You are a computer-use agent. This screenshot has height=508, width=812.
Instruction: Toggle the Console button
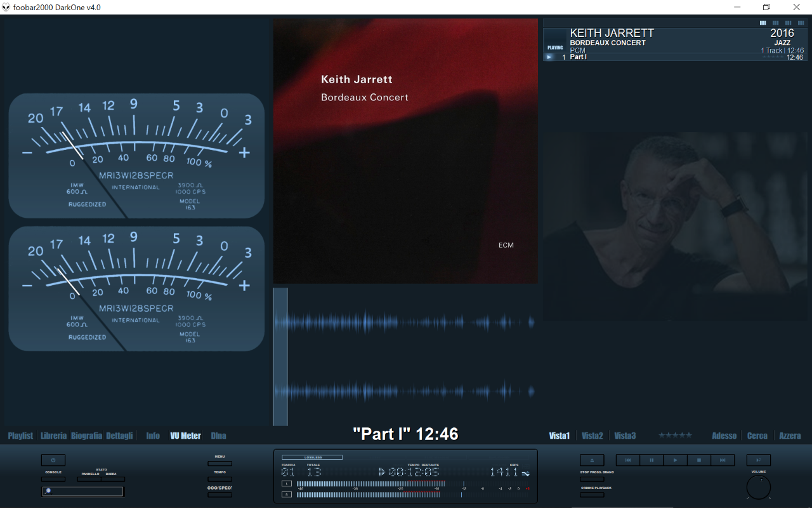(53, 479)
